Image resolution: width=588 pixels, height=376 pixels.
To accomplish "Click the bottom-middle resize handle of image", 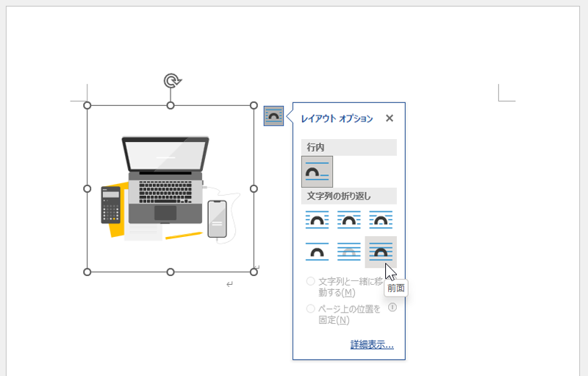I will 171,272.
